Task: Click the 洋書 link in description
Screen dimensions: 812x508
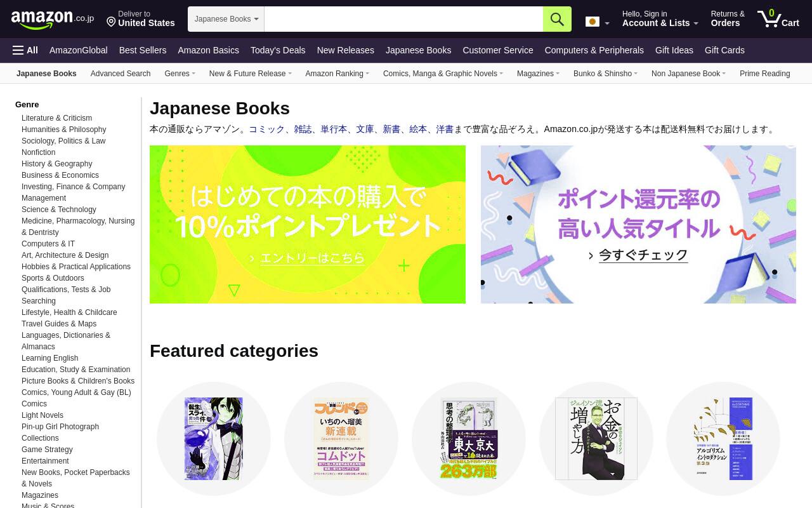Action: [445, 129]
